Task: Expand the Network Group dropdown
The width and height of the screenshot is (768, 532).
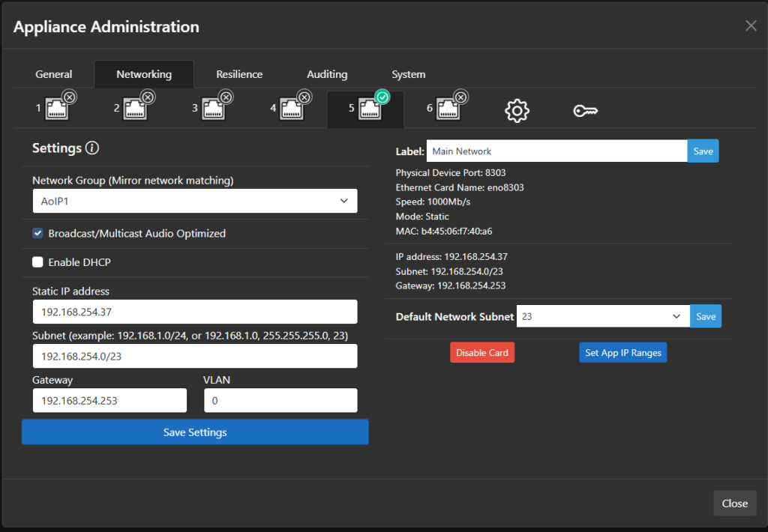Action: pos(194,201)
